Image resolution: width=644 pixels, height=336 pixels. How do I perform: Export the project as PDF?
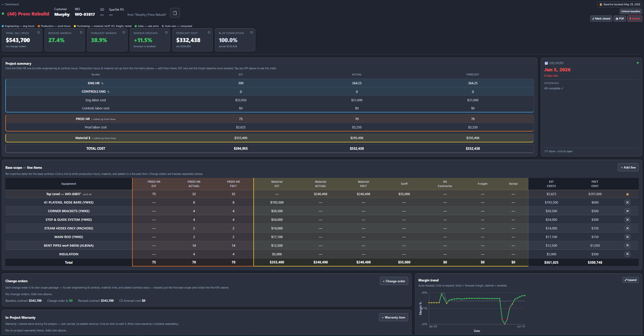pyautogui.click(x=620, y=19)
